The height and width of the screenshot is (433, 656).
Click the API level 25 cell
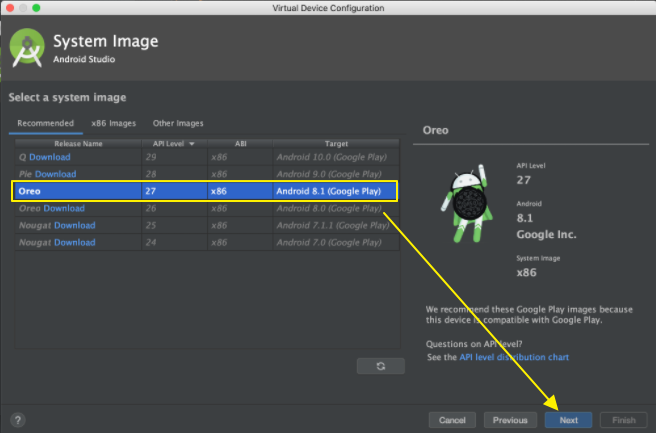[174, 225]
